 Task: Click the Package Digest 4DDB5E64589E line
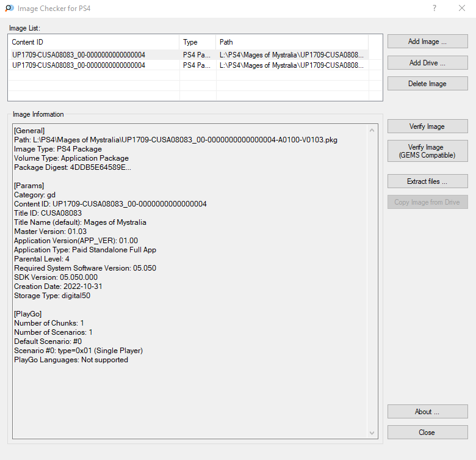point(73,167)
